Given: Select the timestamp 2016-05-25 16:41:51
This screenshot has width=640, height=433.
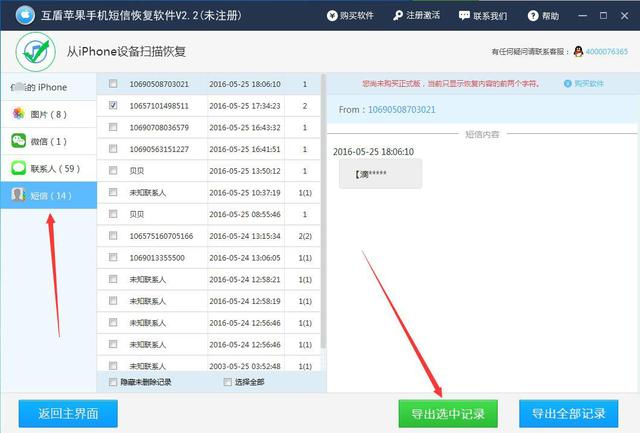Looking at the screenshot, I should point(245,149).
